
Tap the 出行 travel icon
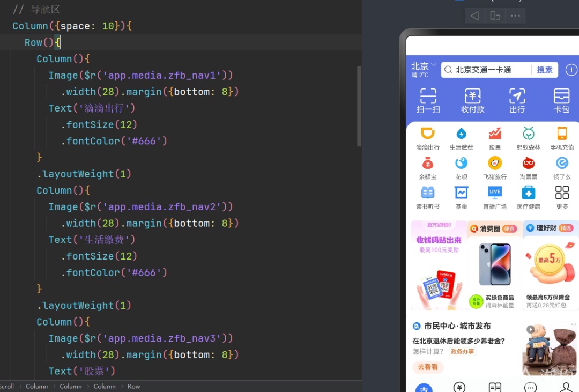tap(517, 95)
